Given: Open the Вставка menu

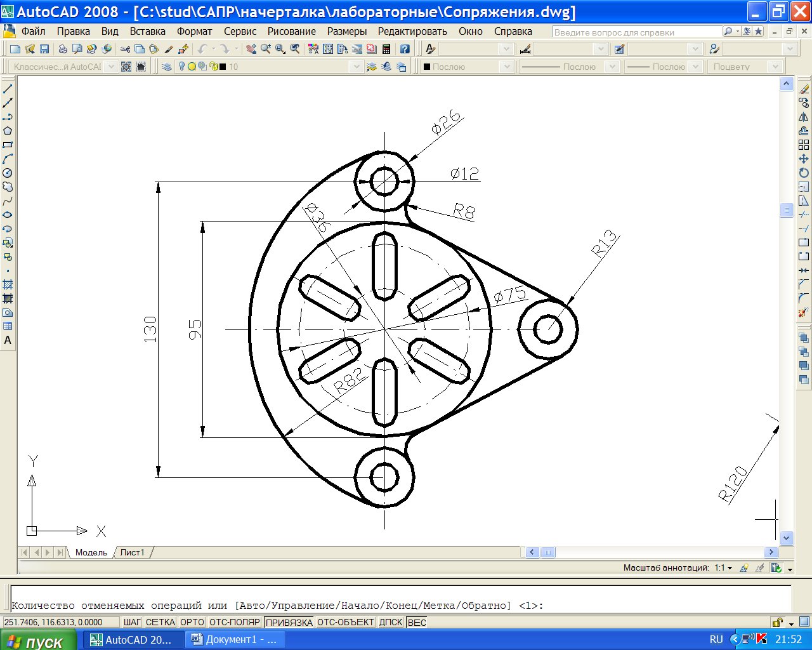Looking at the screenshot, I should click(147, 31).
